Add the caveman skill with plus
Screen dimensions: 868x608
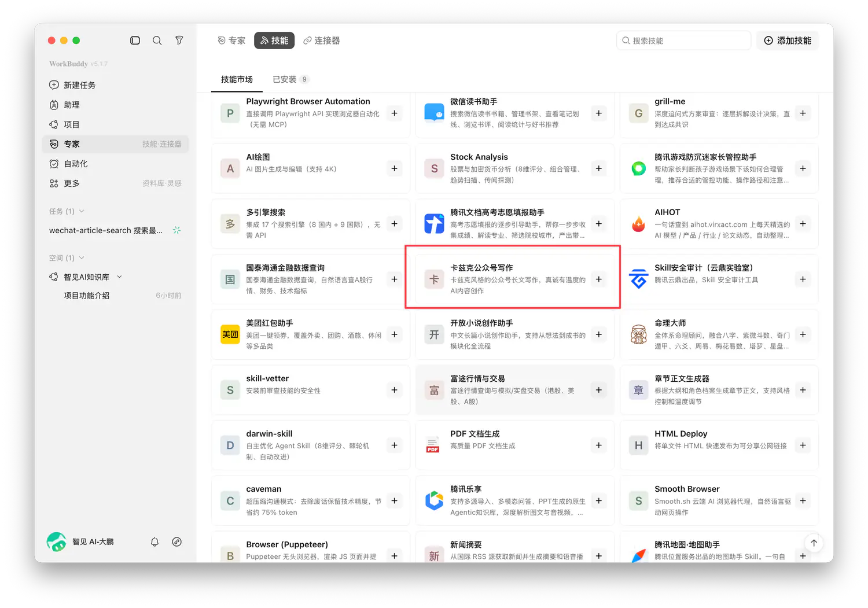point(394,500)
